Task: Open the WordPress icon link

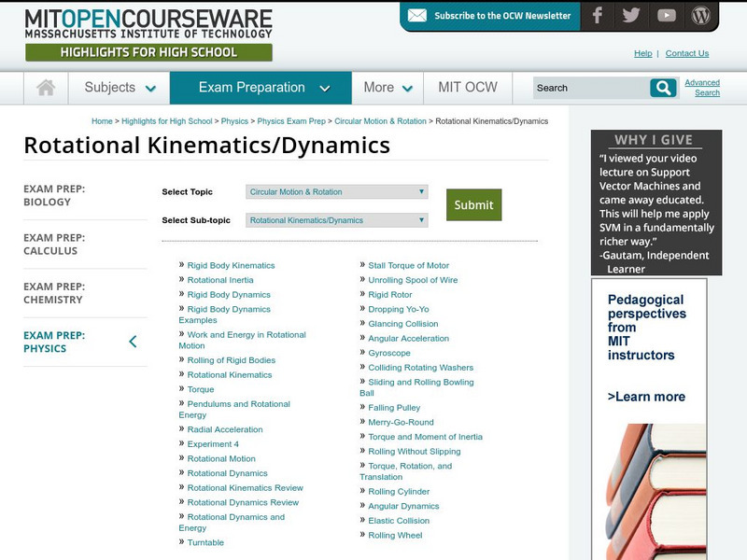Action: tap(700, 16)
